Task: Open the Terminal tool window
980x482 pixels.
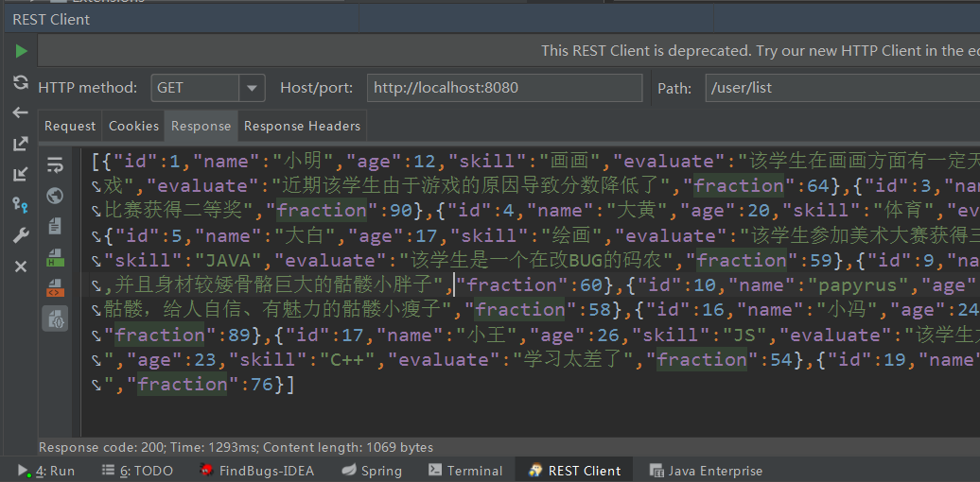Action: point(465,471)
